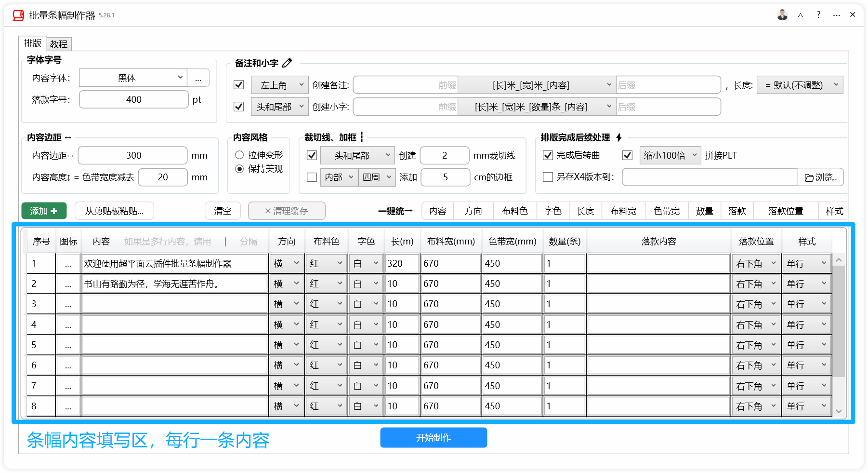Toggle the 创建小字 checkbox
This screenshot has height=473, width=868.
tap(238, 107)
